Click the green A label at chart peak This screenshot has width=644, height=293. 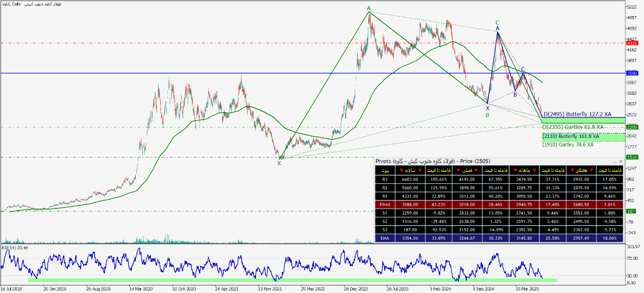point(369,9)
